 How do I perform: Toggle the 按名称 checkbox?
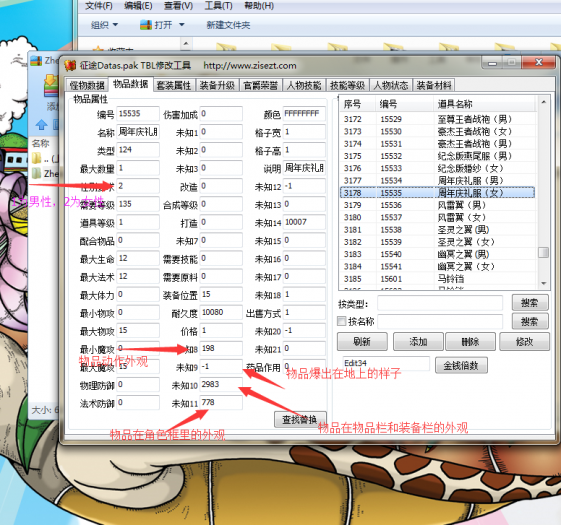click(x=342, y=321)
